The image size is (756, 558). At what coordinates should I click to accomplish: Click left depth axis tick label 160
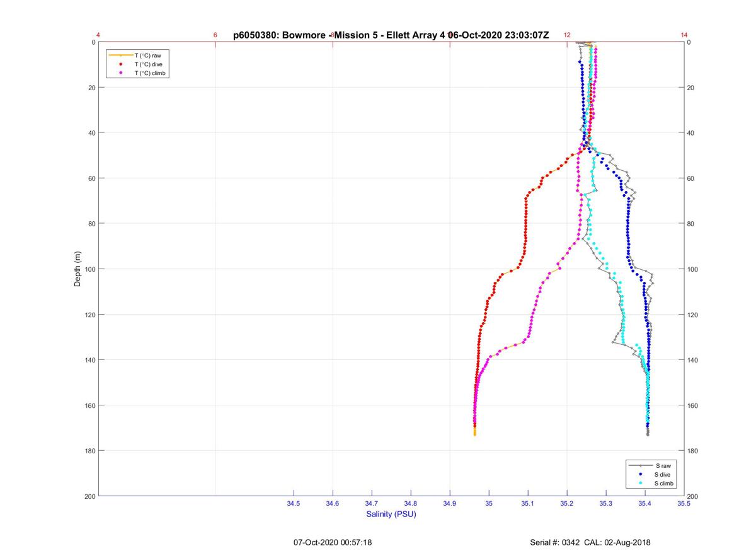coord(89,405)
